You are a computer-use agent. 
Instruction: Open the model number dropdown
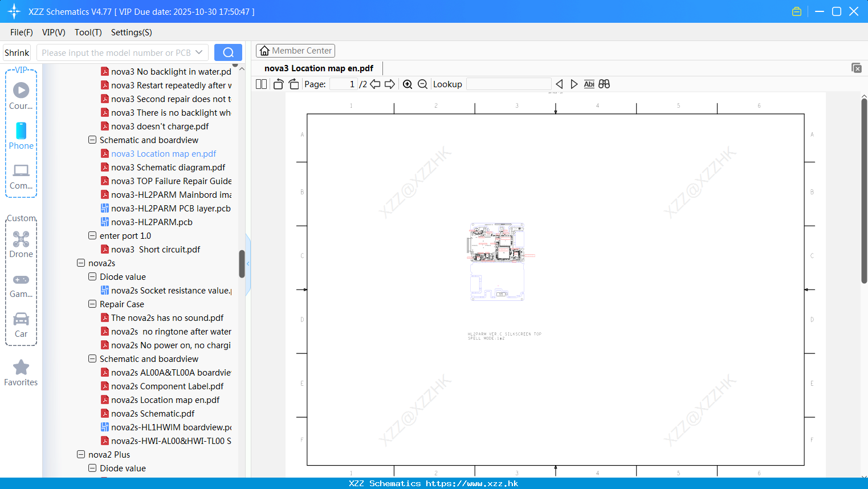pyautogui.click(x=199, y=52)
